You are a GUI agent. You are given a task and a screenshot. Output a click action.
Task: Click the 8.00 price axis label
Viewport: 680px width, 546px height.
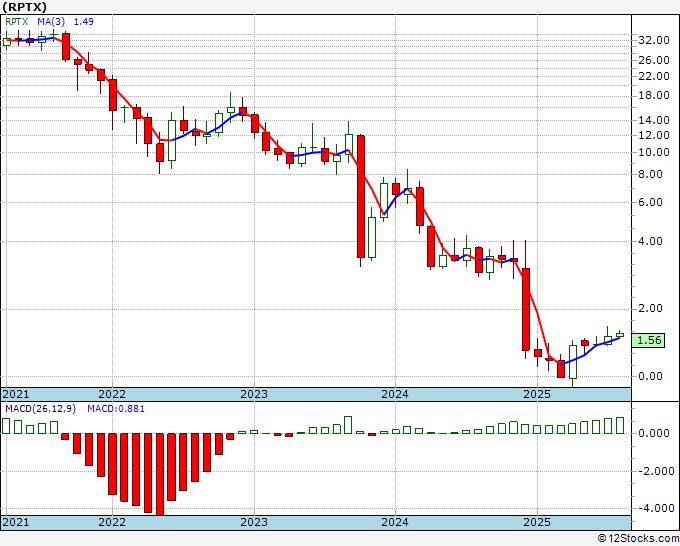click(x=651, y=174)
